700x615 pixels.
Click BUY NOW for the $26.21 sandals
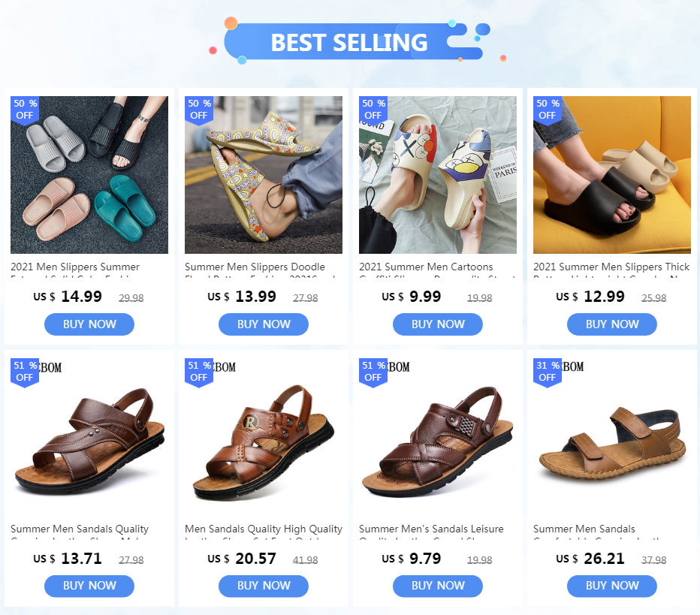(x=612, y=586)
